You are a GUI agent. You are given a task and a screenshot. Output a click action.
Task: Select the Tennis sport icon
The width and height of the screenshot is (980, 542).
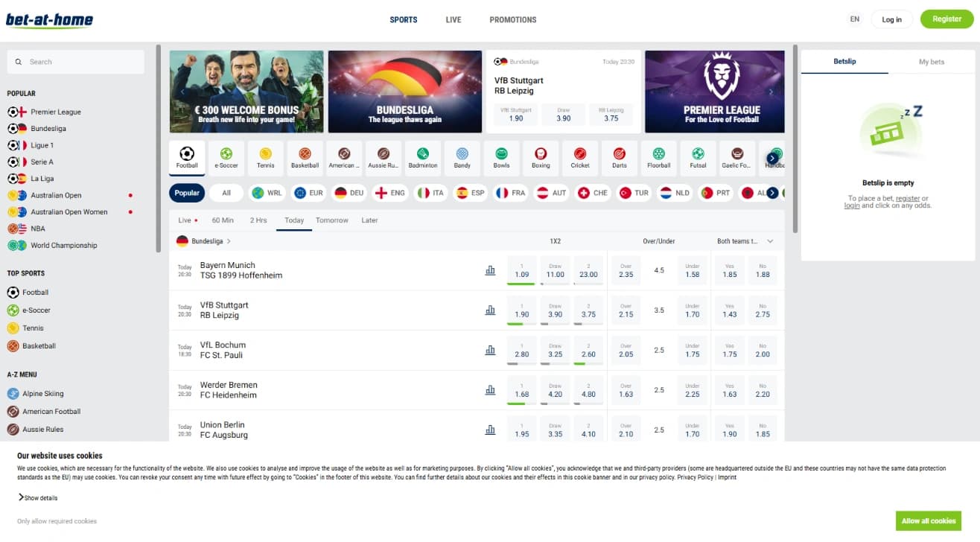(x=265, y=157)
